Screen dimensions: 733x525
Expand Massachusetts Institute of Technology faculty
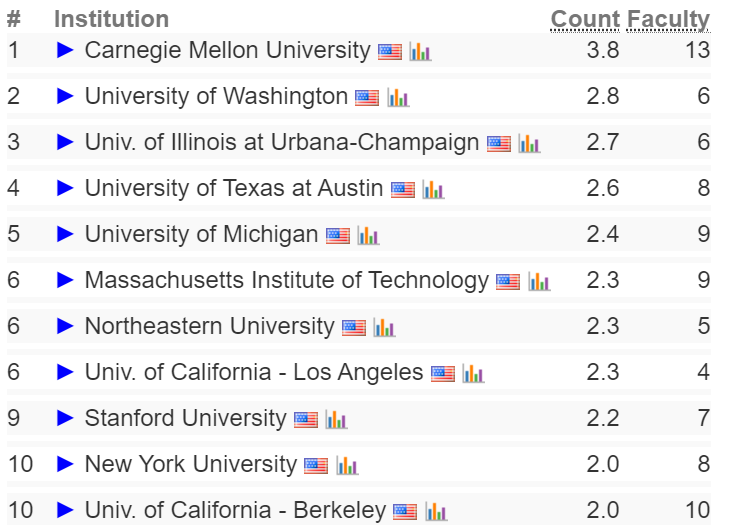(65, 280)
